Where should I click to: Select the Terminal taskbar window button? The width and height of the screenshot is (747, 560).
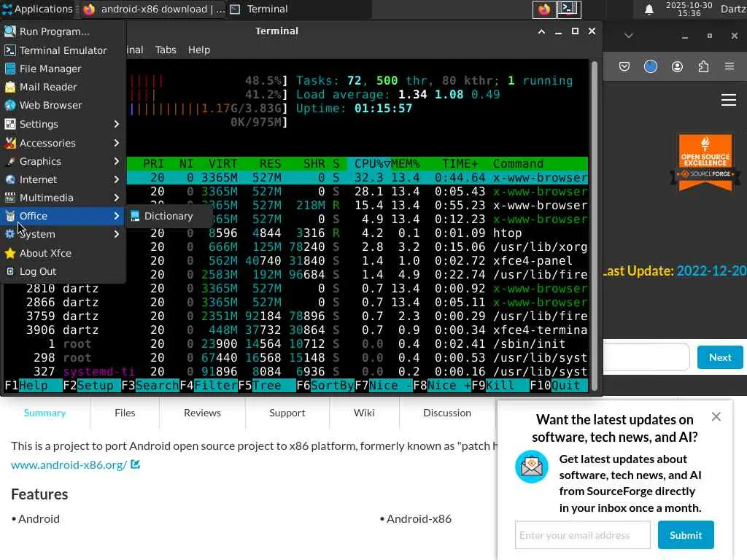[298, 9]
